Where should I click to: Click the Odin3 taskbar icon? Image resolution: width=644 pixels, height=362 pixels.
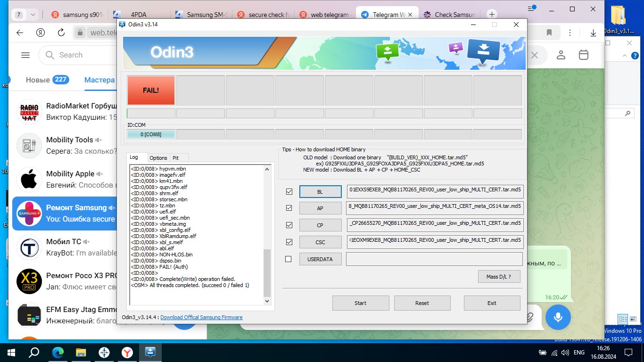pyautogui.click(x=150, y=352)
